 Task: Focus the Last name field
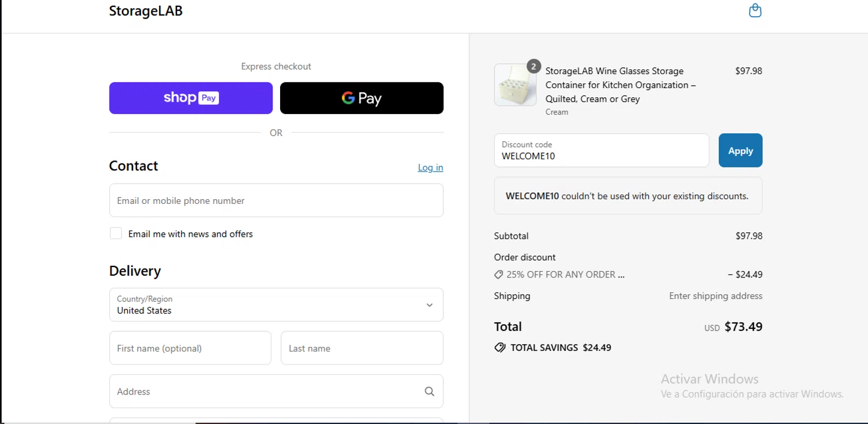tap(362, 348)
